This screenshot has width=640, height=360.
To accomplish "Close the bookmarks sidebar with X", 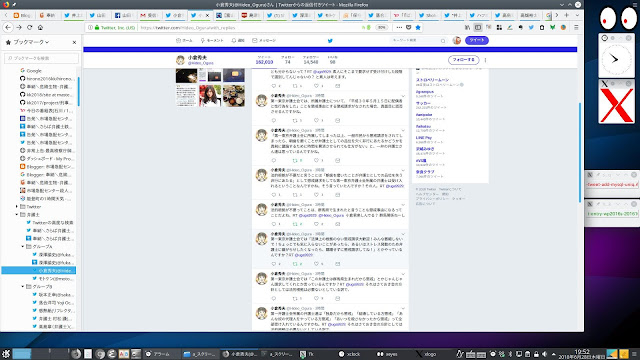I will [x=74, y=42].
